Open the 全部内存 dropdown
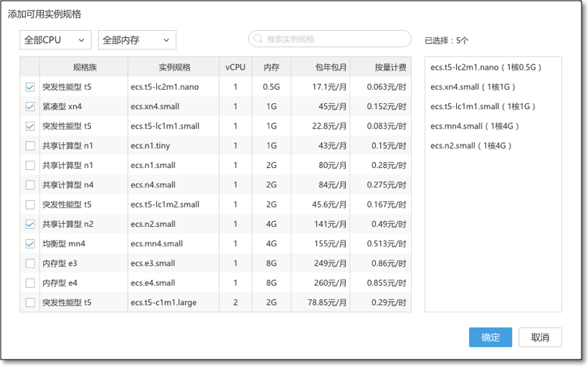This screenshot has height=366, width=588. (137, 40)
